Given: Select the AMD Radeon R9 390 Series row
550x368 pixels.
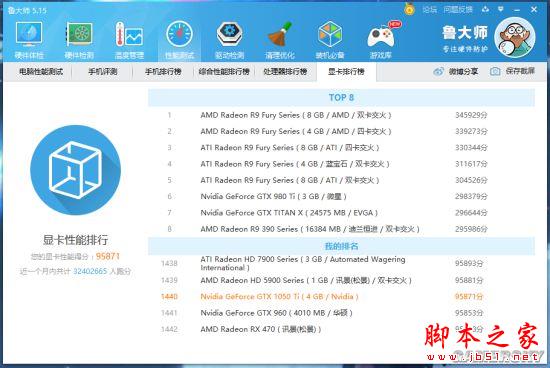Looking at the screenshot, I should pos(341,229).
